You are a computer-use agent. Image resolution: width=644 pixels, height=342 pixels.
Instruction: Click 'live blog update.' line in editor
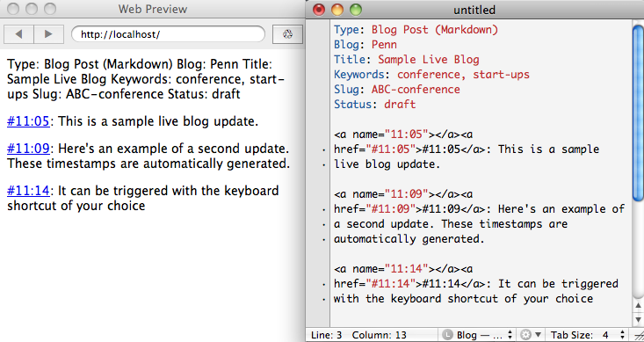387,164
